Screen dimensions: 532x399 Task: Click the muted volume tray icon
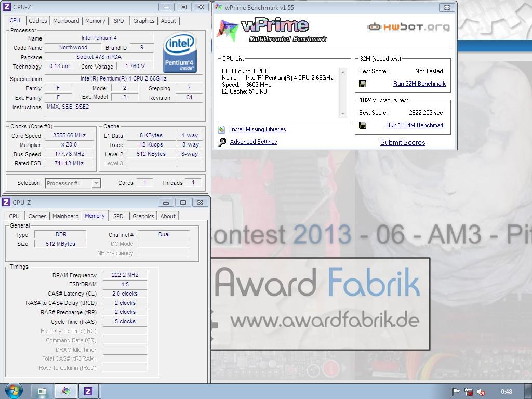tap(481, 392)
